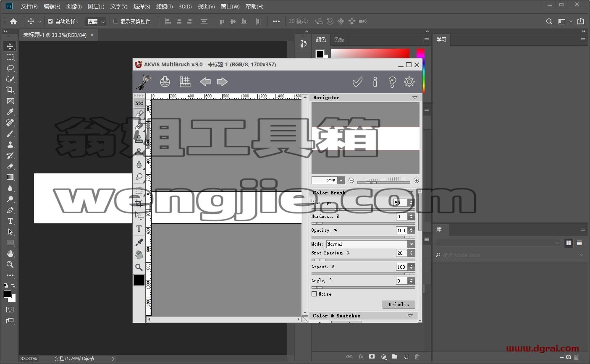The width and height of the screenshot is (590, 364).
Task: Click Photoshop share icon
Action: pos(581,21)
